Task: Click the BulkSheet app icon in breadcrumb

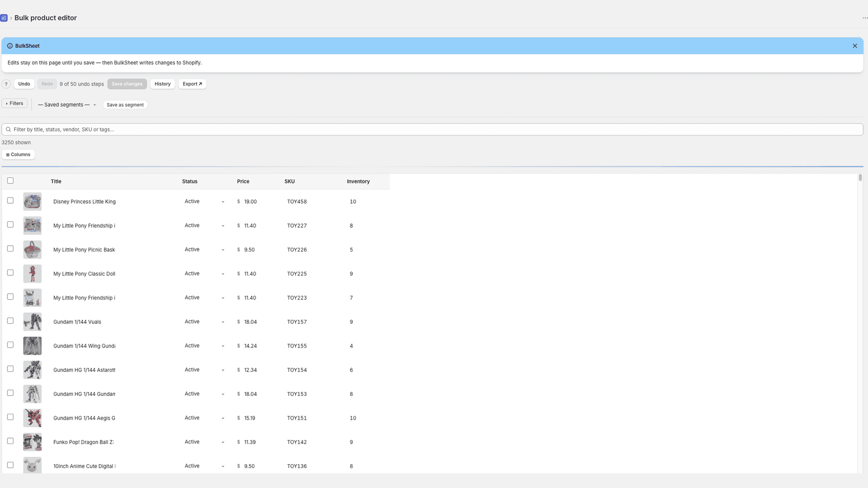Action: (x=4, y=18)
